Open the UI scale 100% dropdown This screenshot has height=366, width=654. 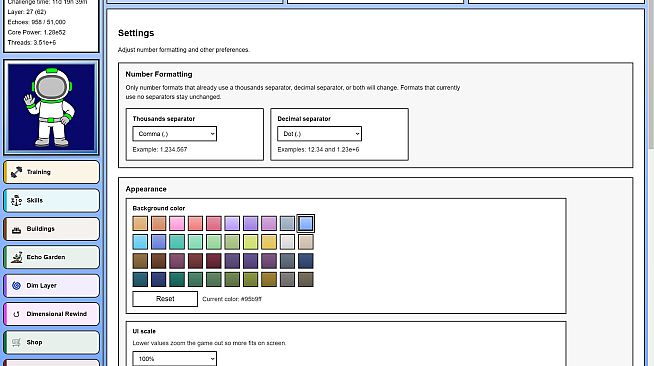pos(174,358)
